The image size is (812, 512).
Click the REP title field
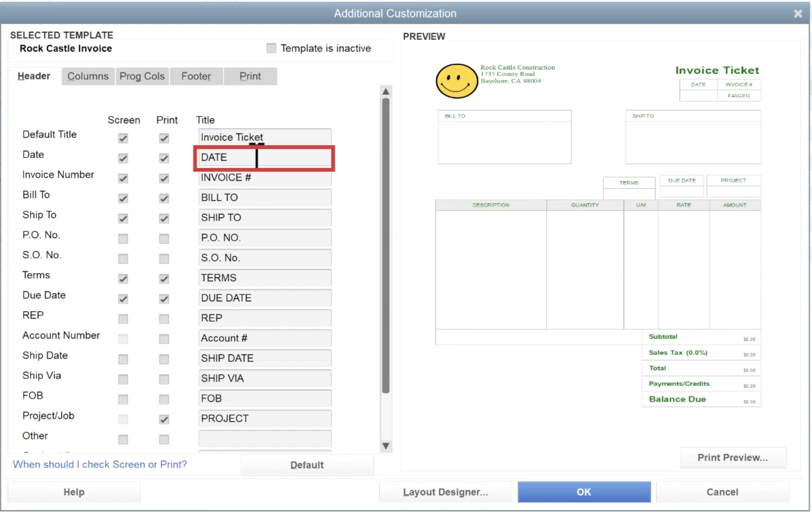click(265, 318)
